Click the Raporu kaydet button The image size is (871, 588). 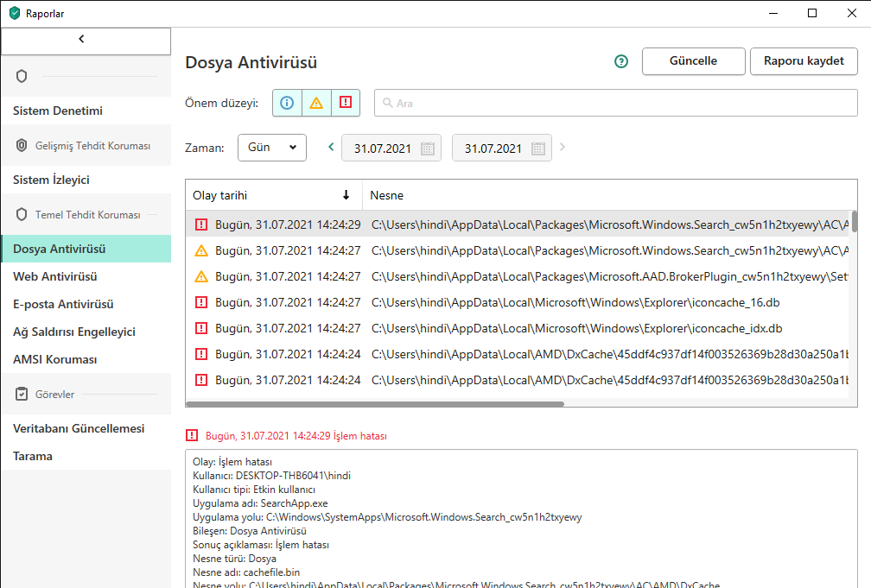click(x=804, y=61)
